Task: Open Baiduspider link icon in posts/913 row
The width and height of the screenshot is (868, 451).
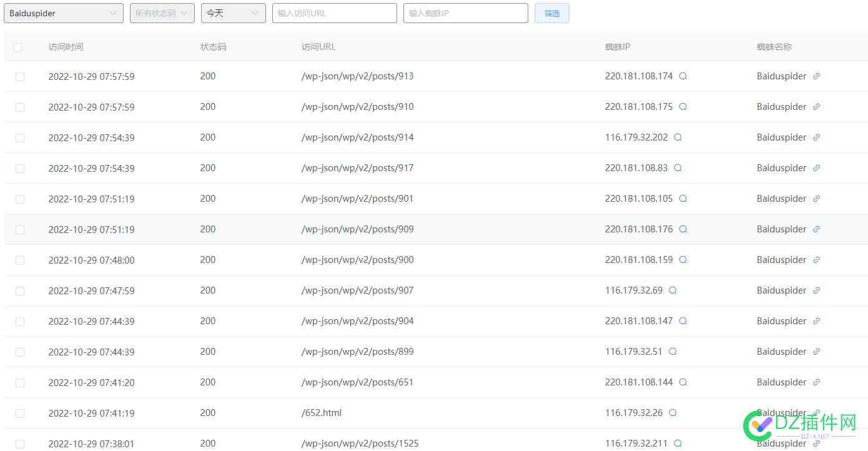Action: pyautogui.click(x=816, y=76)
